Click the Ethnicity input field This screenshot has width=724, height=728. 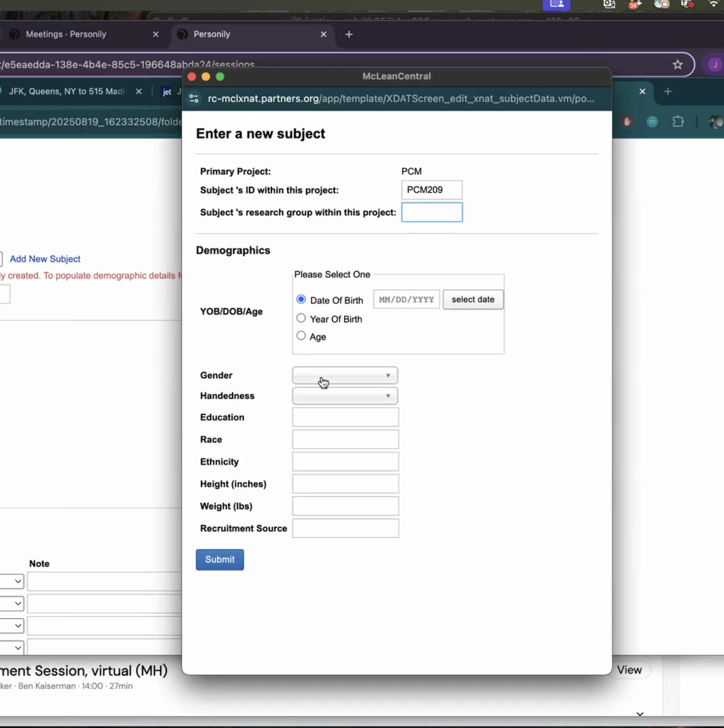point(346,462)
